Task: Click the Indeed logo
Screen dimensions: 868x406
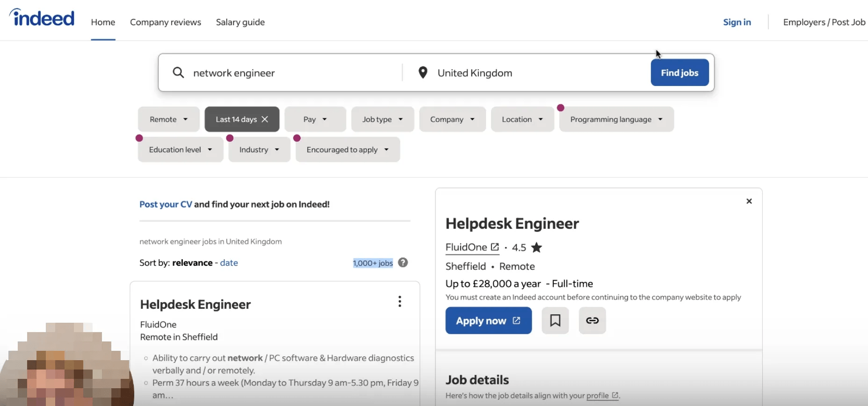Action: [x=42, y=19]
